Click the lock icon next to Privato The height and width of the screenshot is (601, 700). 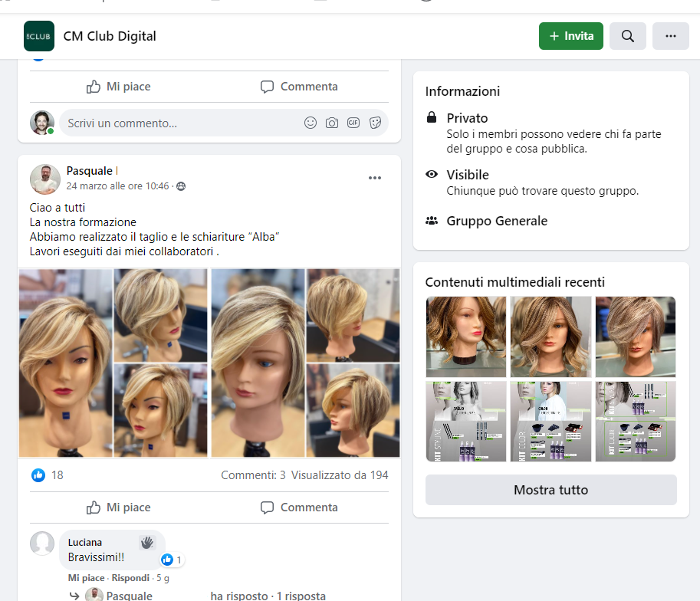(x=431, y=117)
